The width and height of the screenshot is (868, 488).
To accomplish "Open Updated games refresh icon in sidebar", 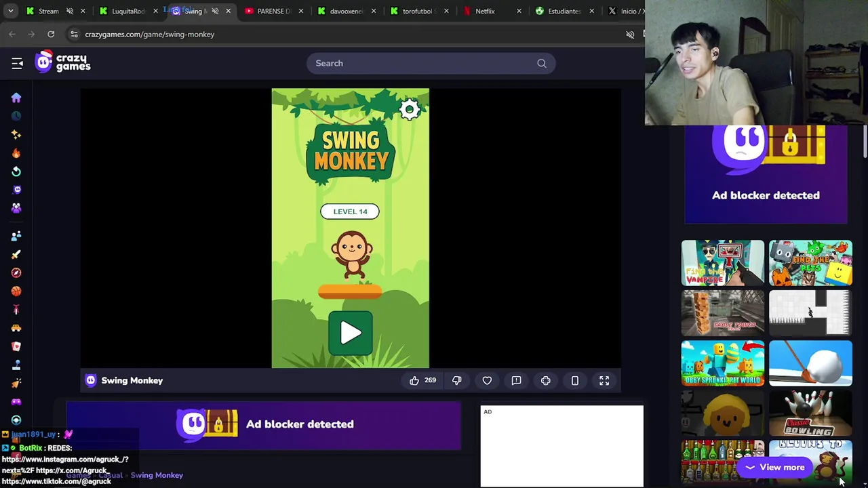I will [x=16, y=171].
